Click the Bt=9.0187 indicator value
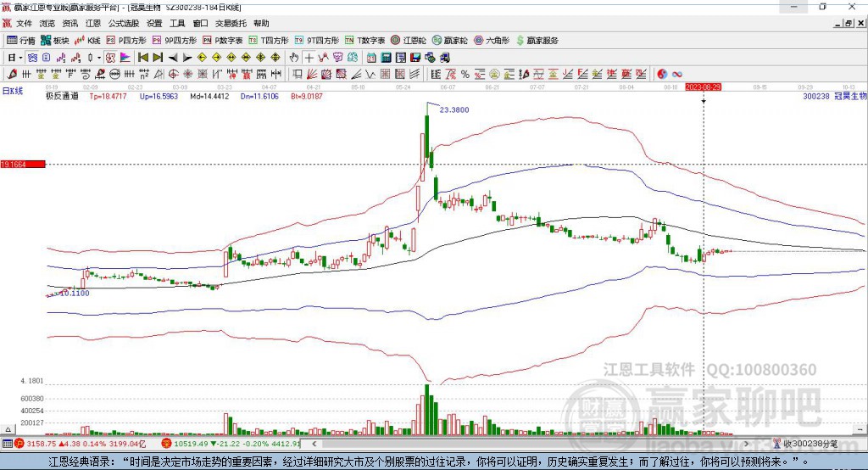This screenshot has width=868, height=470. (x=307, y=96)
